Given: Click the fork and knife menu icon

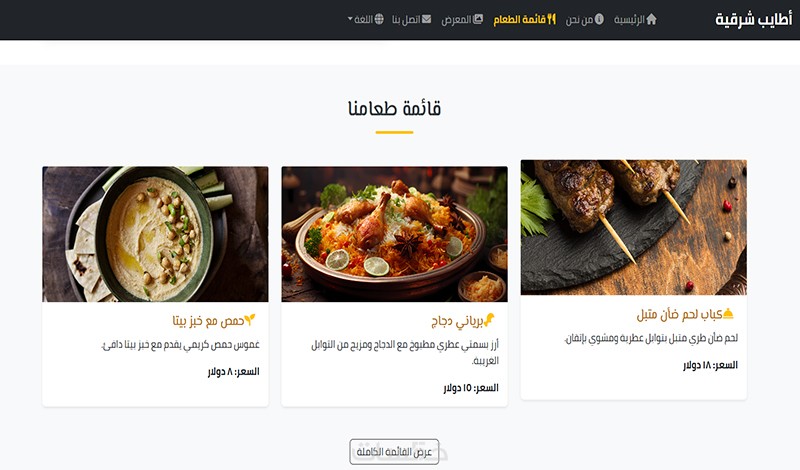Looking at the screenshot, I should pyautogui.click(x=551, y=19).
